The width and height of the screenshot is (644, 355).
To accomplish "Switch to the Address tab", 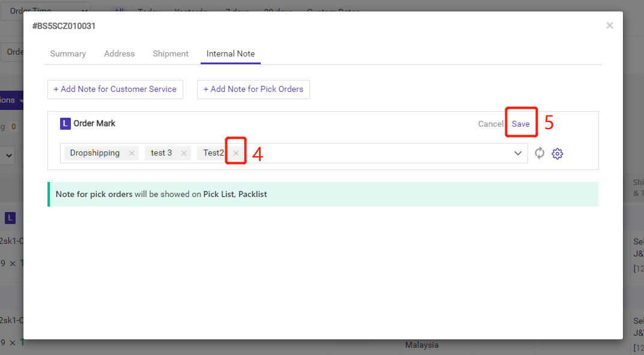I will coord(119,54).
